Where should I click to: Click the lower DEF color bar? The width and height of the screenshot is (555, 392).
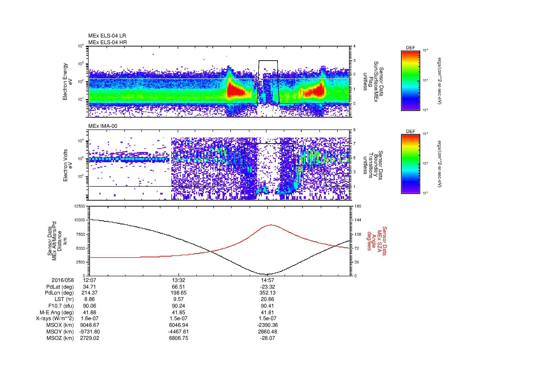tap(410, 164)
